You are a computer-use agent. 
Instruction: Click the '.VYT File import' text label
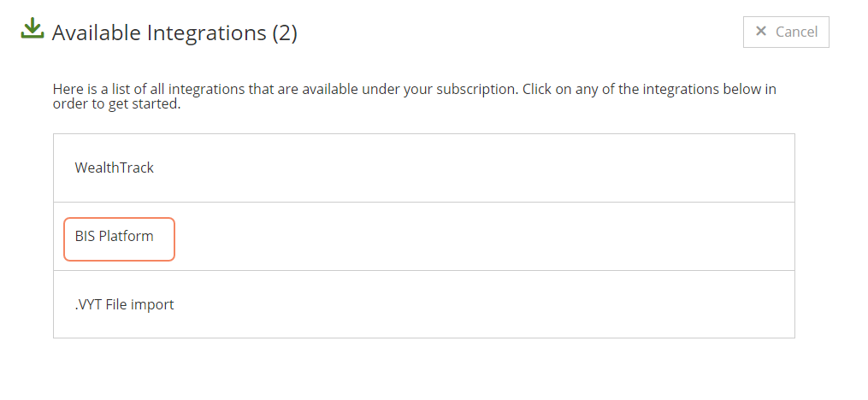coord(124,304)
